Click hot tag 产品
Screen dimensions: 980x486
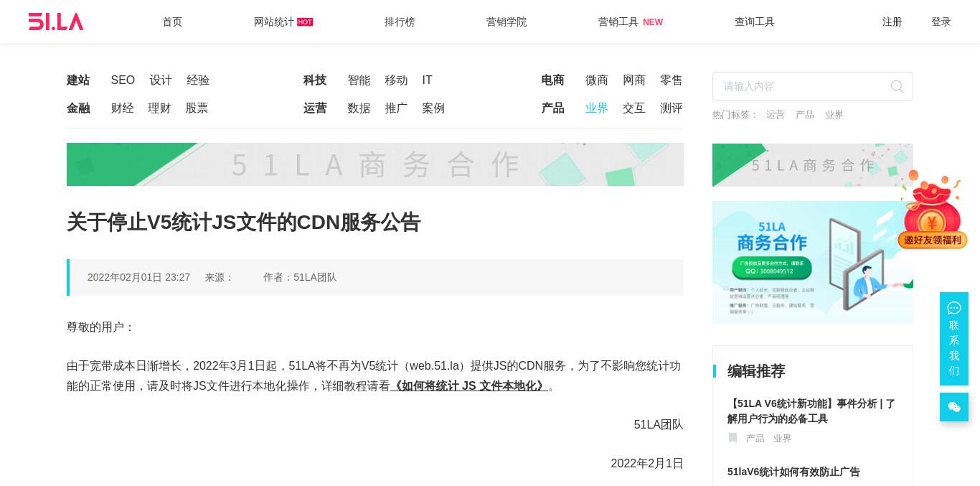[805, 115]
